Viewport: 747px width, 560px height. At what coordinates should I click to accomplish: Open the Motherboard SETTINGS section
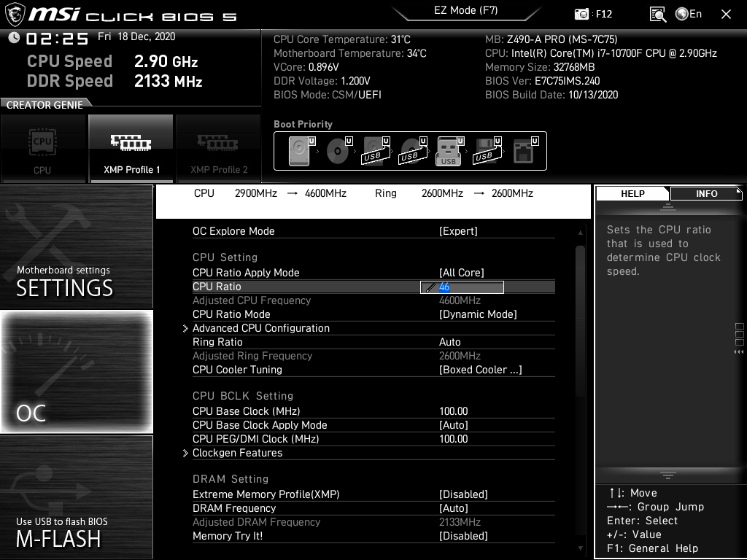(x=76, y=246)
